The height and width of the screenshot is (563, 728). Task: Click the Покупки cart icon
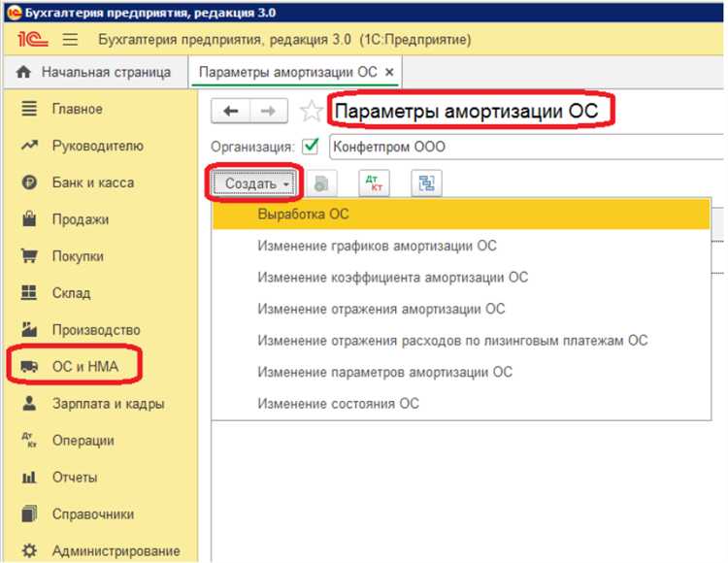coord(29,255)
